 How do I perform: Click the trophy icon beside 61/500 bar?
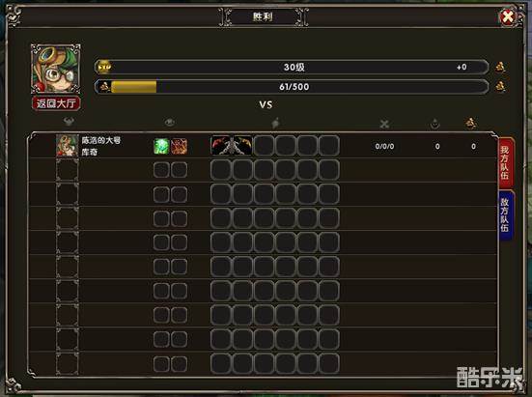tap(500, 86)
